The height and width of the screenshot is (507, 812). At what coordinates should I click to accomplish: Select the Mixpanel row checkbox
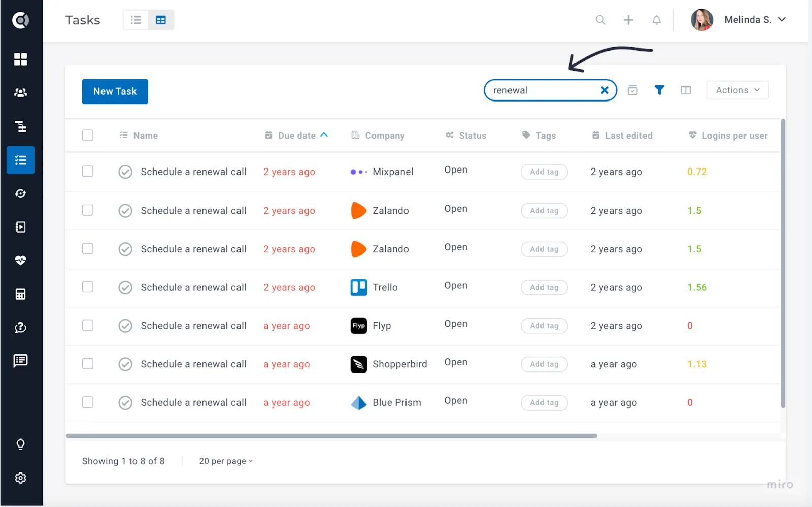click(x=88, y=172)
